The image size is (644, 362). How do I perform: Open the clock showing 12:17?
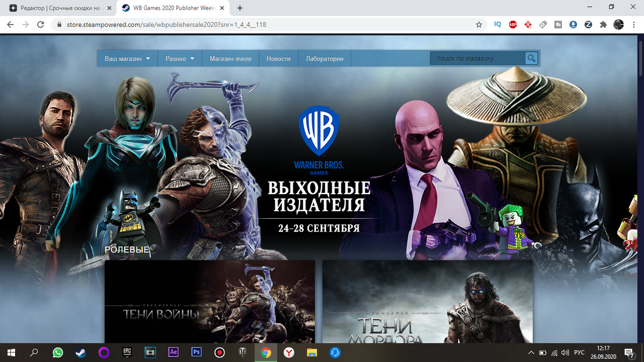click(x=603, y=352)
